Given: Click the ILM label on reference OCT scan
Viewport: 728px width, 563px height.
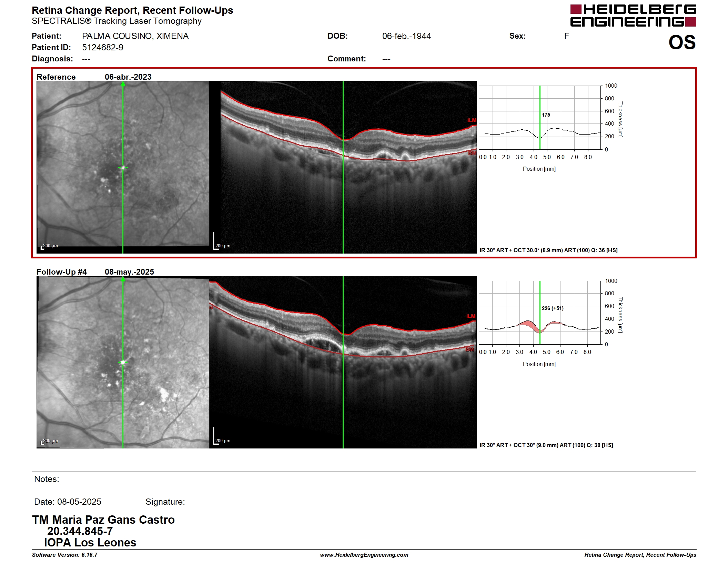Looking at the screenshot, I should (x=472, y=120).
